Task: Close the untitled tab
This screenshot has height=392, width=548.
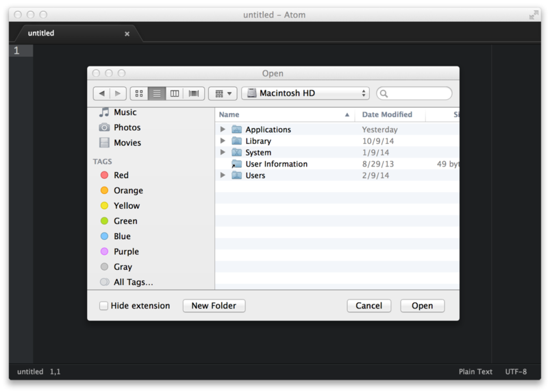Action: point(127,34)
